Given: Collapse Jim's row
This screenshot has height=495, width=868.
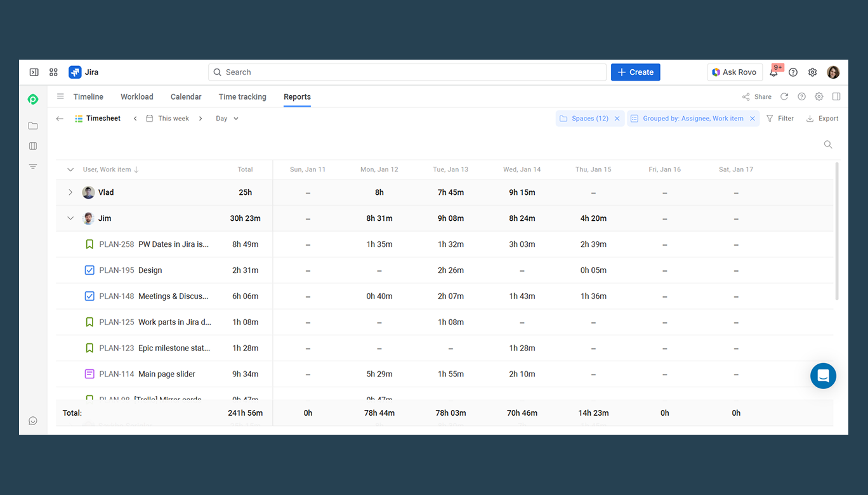Looking at the screenshot, I should pyautogui.click(x=70, y=218).
